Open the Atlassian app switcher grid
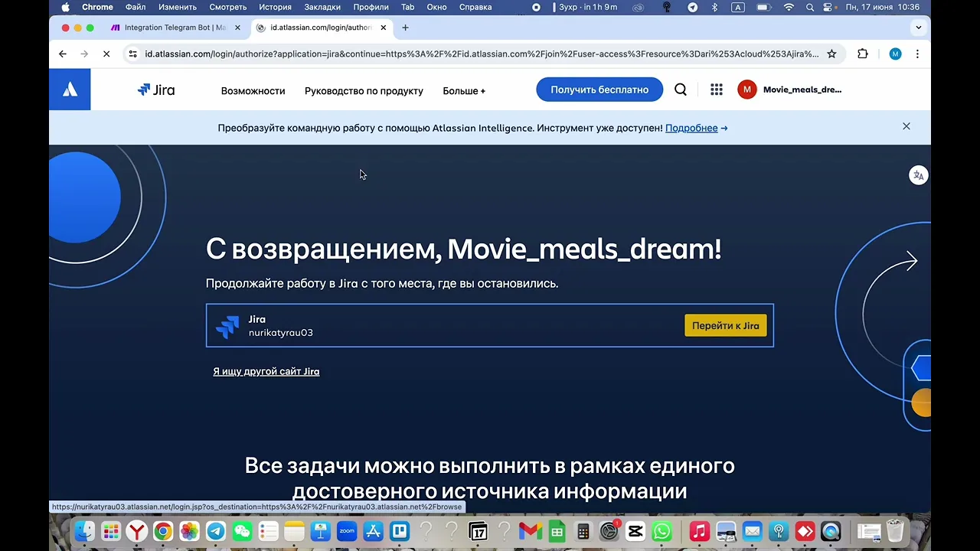The height and width of the screenshot is (551, 980). (x=717, y=90)
